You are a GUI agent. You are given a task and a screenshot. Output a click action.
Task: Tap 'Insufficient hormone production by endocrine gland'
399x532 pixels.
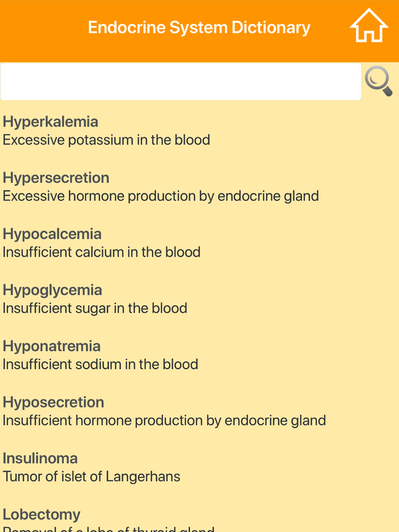tap(164, 421)
